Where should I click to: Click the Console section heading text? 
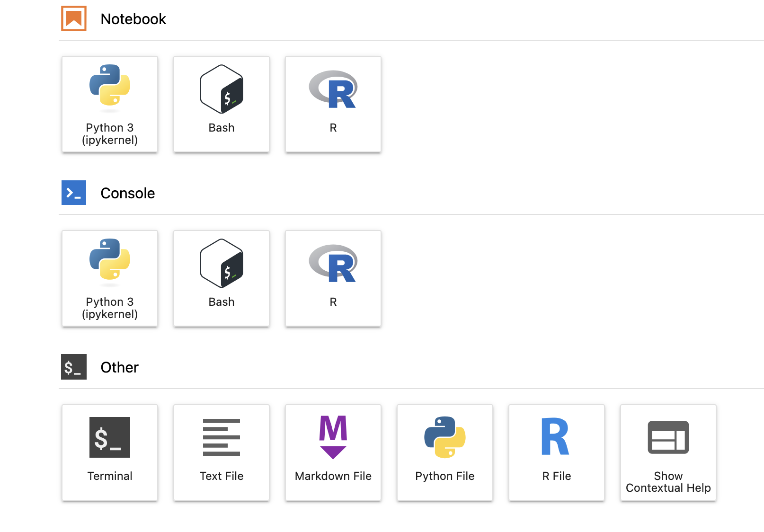point(128,193)
